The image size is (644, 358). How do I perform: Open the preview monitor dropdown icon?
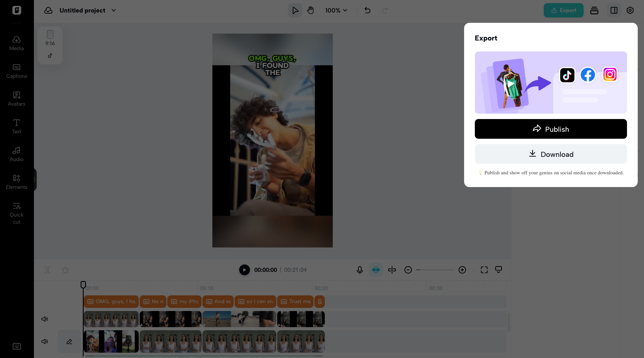pos(499,270)
